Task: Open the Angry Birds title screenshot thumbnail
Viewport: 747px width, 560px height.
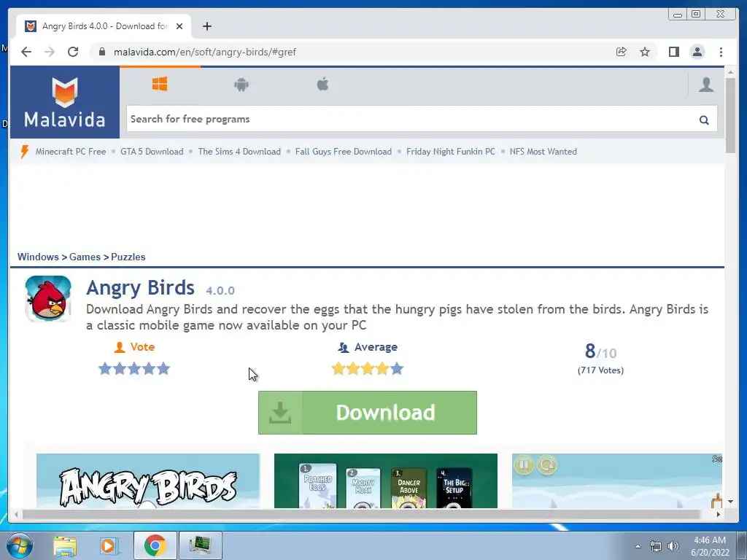Action: click(148, 481)
